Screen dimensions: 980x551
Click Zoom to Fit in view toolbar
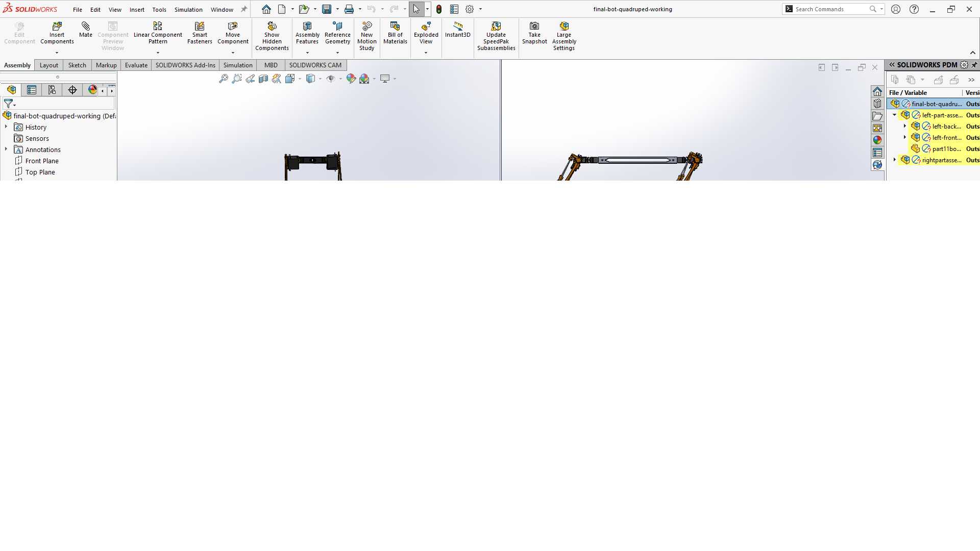click(x=224, y=79)
